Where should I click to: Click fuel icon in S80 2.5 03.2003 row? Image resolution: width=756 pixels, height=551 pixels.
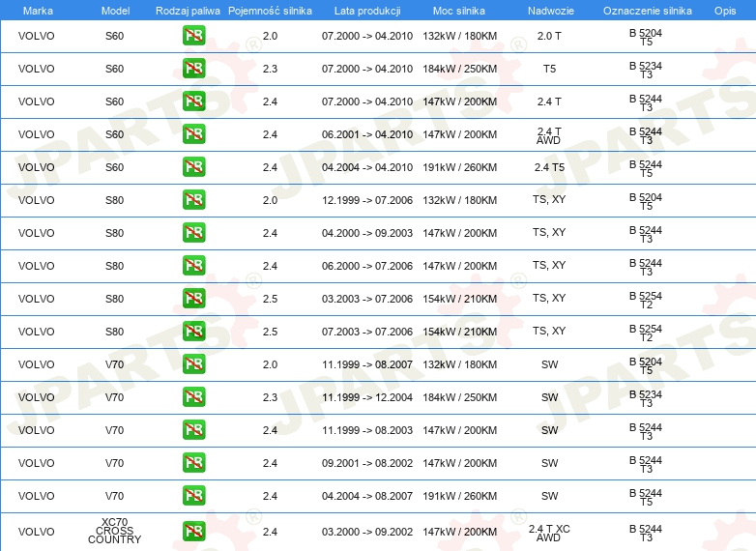tap(193, 298)
